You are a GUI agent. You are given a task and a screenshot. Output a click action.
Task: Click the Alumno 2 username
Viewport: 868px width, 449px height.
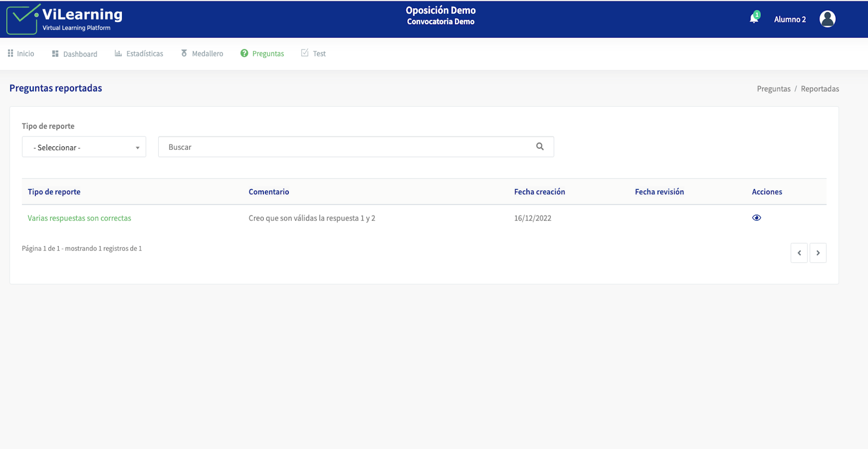790,20
